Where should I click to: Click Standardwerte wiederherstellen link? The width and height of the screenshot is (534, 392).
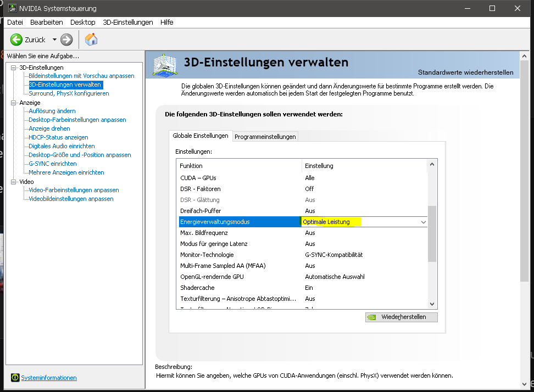pyautogui.click(x=465, y=72)
